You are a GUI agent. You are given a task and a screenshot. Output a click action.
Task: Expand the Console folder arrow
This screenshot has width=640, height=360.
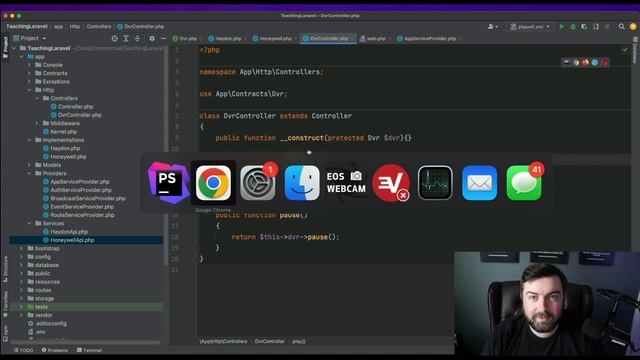click(x=29, y=65)
